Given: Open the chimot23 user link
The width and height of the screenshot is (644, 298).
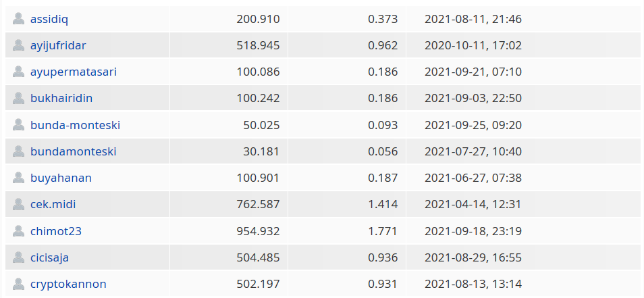Looking at the screenshot, I should click(x=56, y=231).
